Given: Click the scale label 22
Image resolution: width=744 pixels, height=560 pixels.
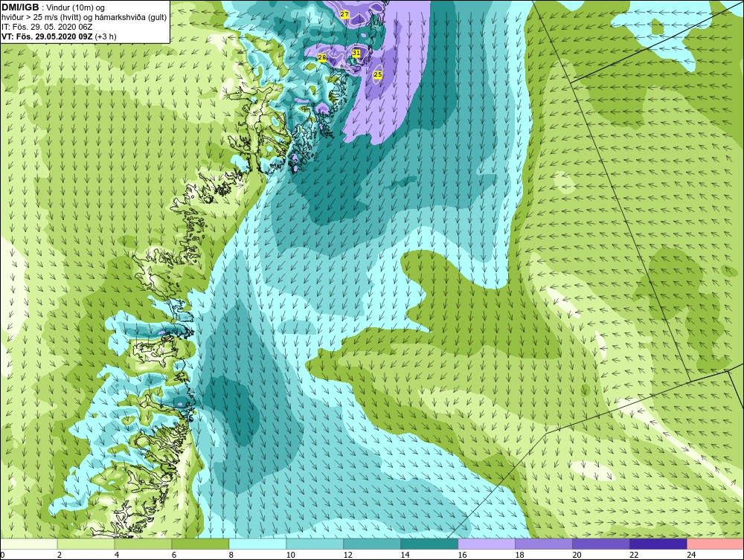Looking at the screenshot, I should coord(634,555).
